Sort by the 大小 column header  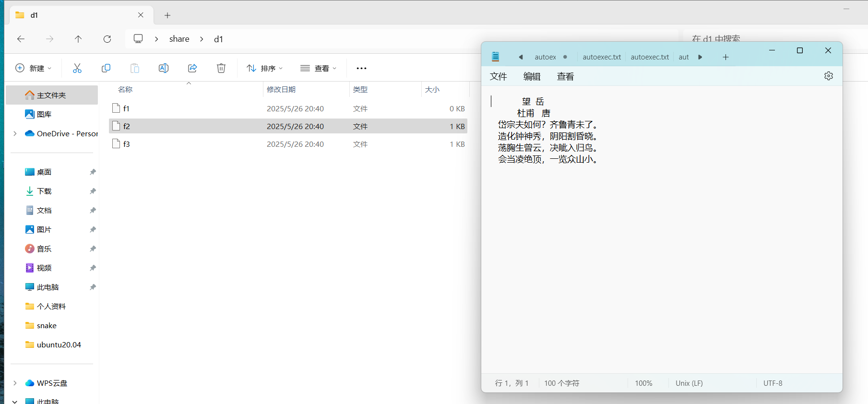(432, 89)
